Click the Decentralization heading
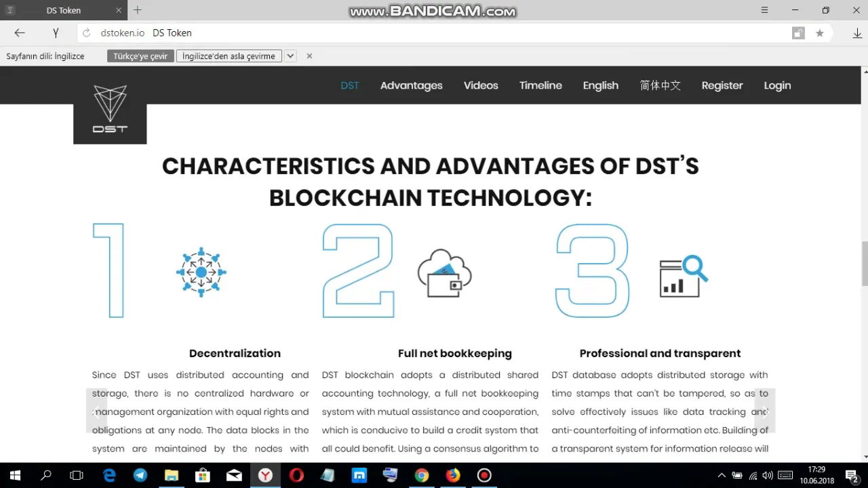868x488 pixels. 235,353
